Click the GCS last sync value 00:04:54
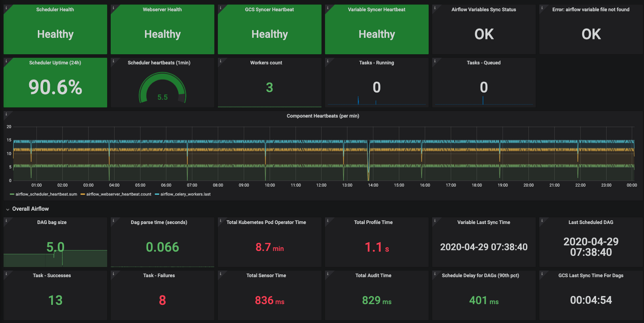This screenshot has width=644, height=323. pyautogui.click(x=591, y=300)
